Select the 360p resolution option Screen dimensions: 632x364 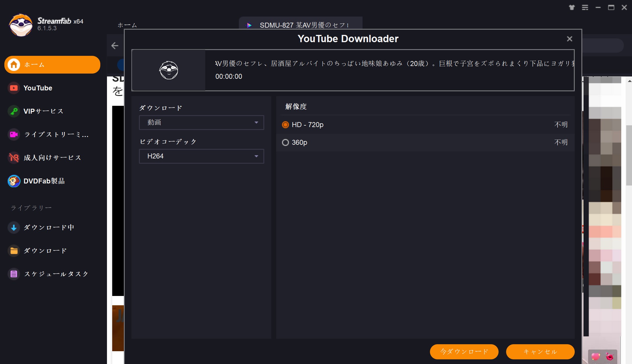tap(425, 142)
